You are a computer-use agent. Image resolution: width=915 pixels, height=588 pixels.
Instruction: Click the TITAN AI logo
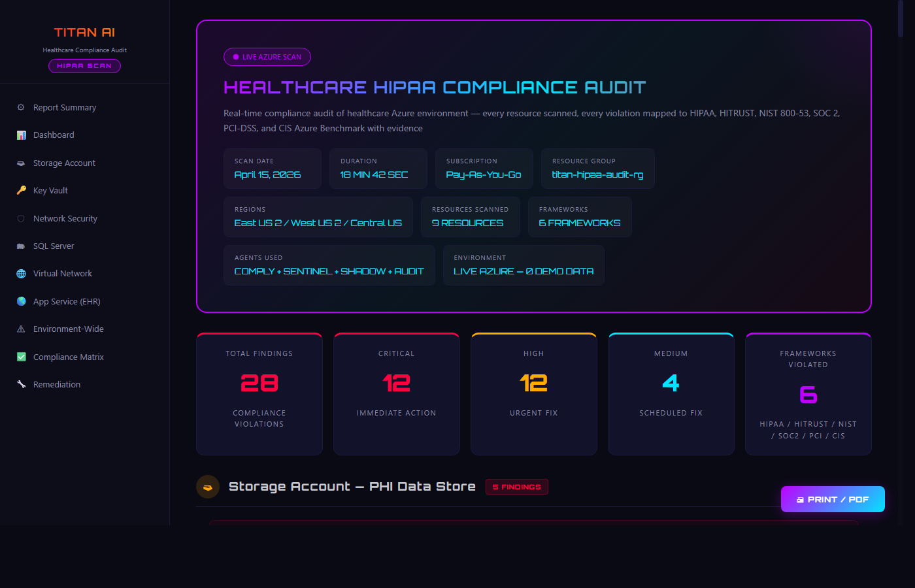(84, 32)
